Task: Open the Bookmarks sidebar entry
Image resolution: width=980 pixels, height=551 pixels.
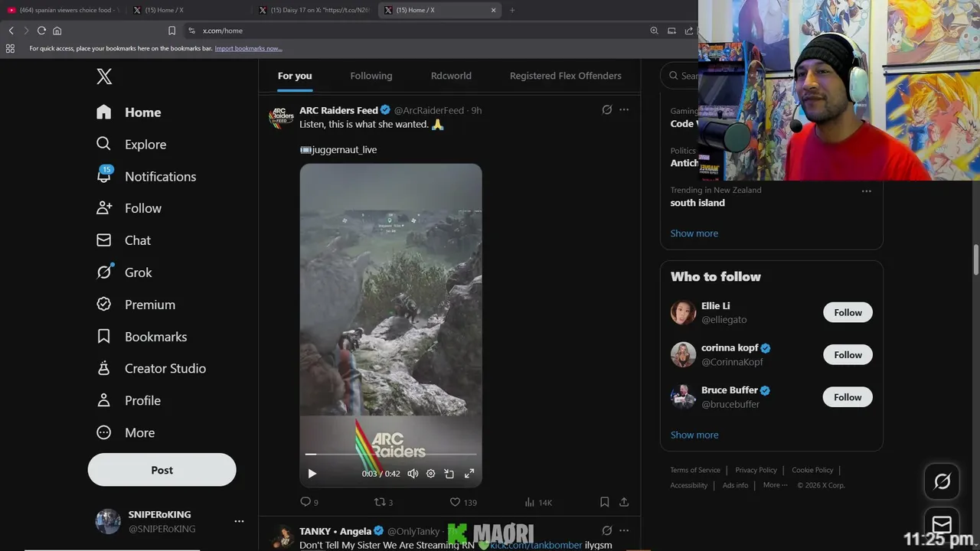Action: [142, 337]
